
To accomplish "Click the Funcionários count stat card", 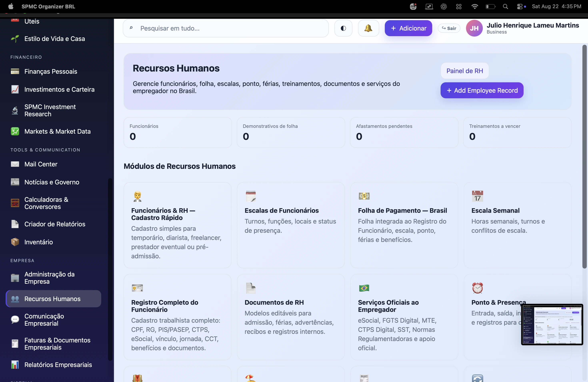I will tap(178, 132).
